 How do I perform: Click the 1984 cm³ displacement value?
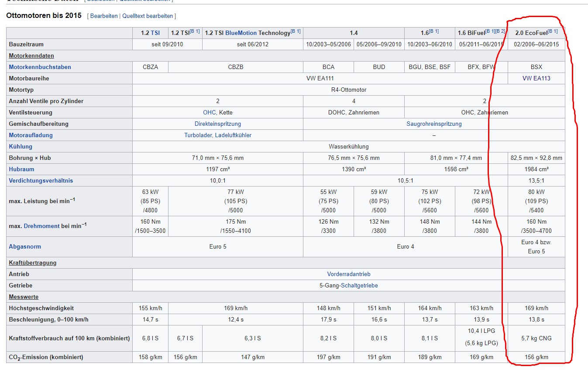[x=536, y=169]
